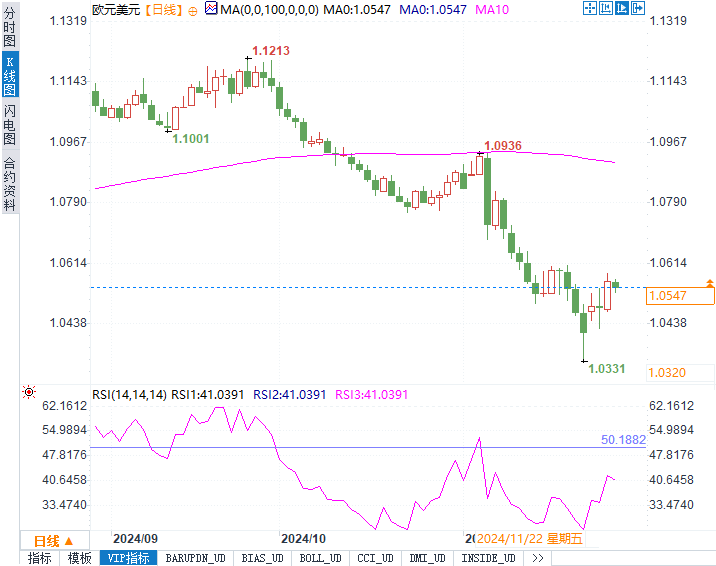This screenshot has width=716, height=566.
Task: Select K线图 view in left sidebar
Action: (x=10, y=75)
